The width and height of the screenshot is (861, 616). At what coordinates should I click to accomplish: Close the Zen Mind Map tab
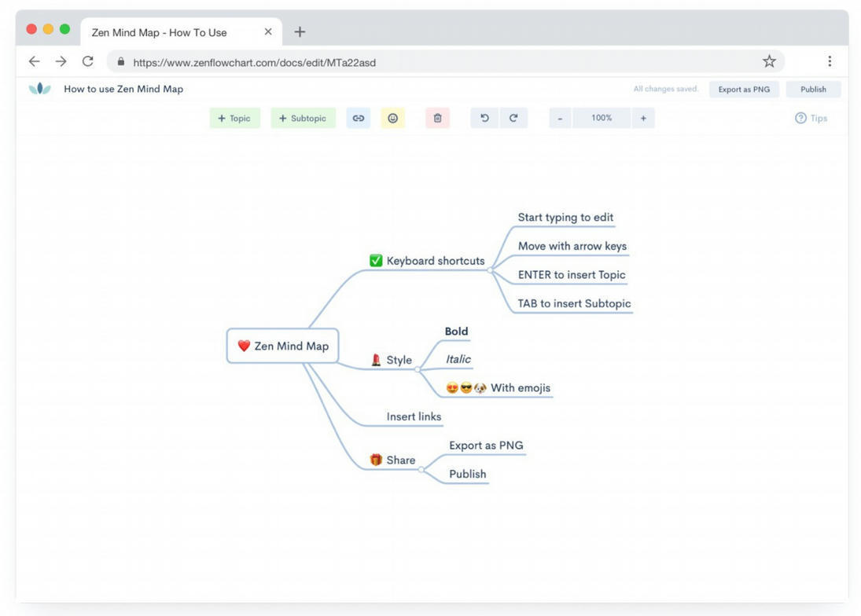268,31
